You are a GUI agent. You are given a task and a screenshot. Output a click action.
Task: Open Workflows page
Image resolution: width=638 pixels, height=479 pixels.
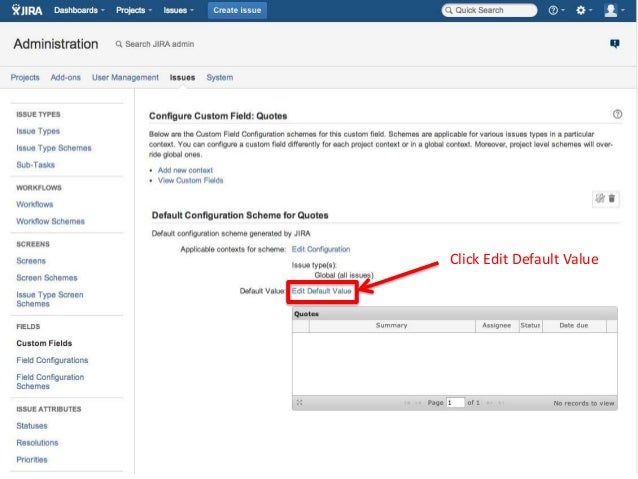point(35,204)
